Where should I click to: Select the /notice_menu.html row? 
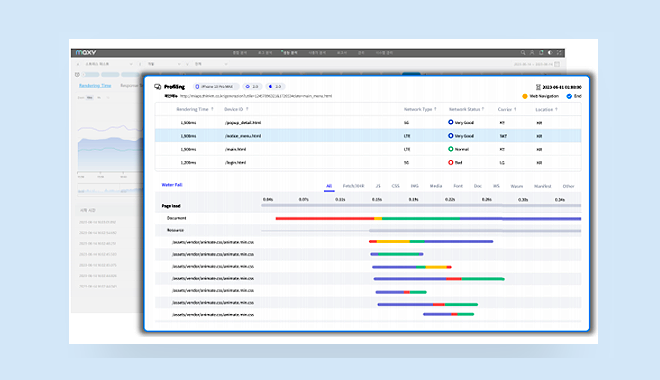368,136
